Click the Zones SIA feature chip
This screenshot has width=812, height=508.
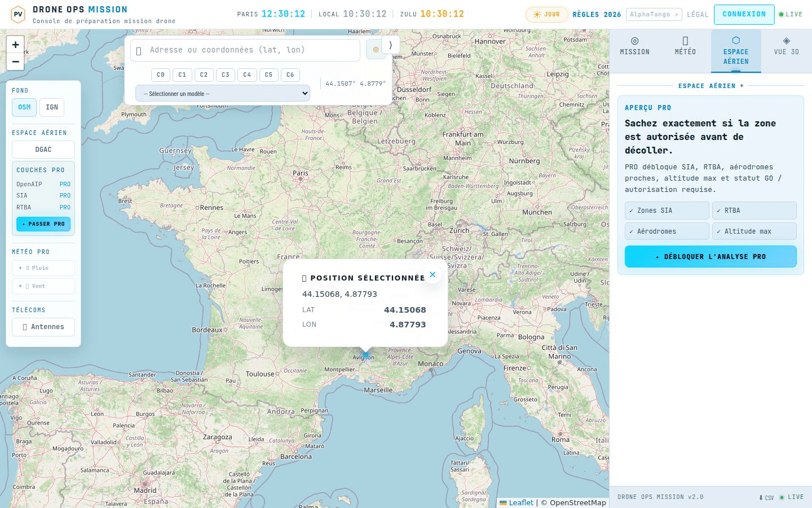coord(667,211)
